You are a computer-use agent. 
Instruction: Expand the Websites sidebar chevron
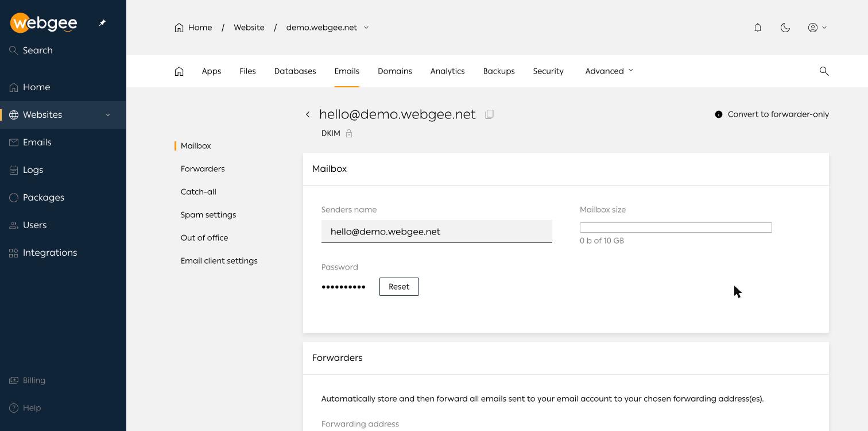point(108,115)
